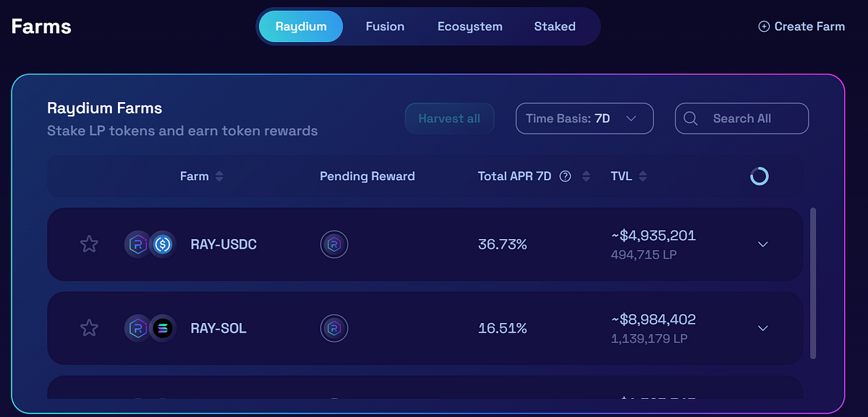
Task: Sort by Farm column arrows
Action: (219, 176)
